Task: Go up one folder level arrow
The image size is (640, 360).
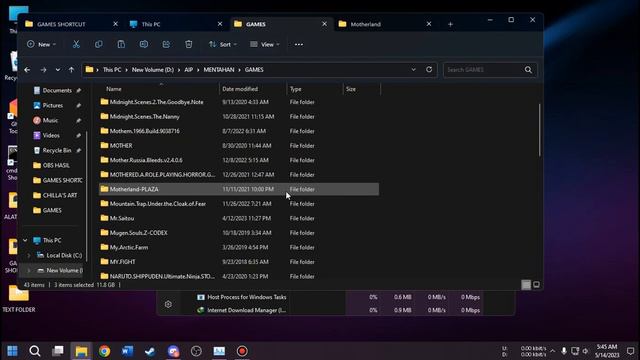Action: 71,70
